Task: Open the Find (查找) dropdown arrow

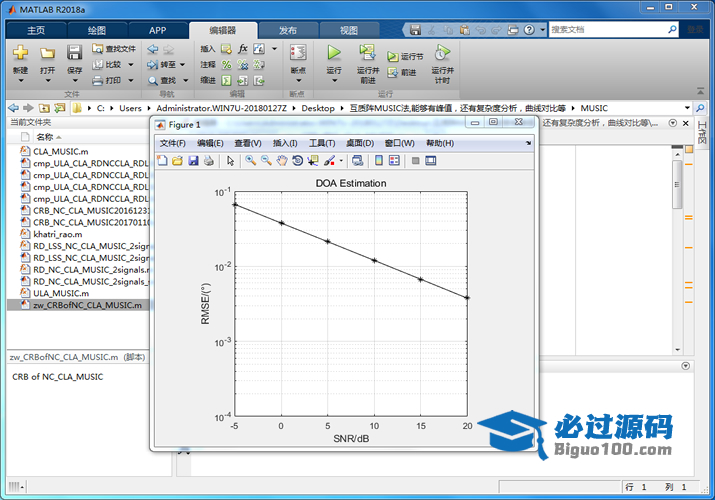Action: (x=186, y=81)
